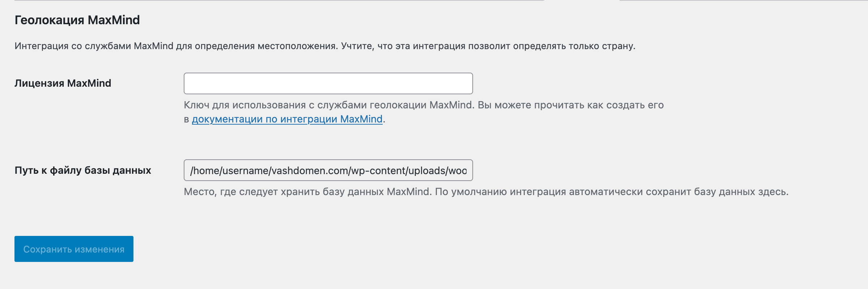Click 'uploads' inside the database path field
868x289 pixels.
tap(426, 171)
